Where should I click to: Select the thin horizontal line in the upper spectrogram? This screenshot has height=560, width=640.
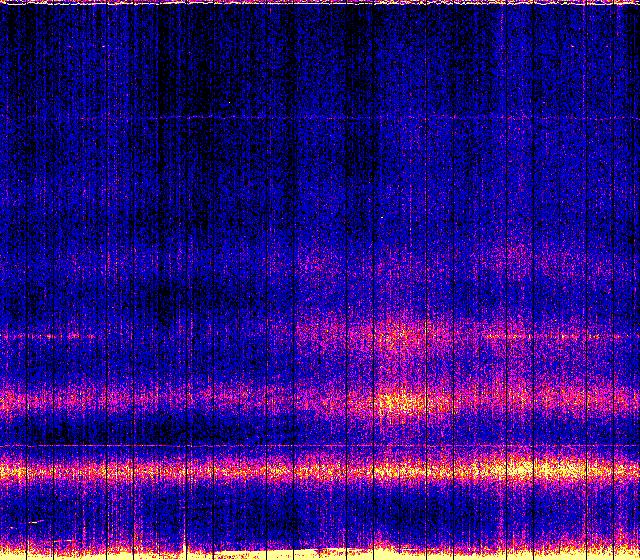[320, 119]
